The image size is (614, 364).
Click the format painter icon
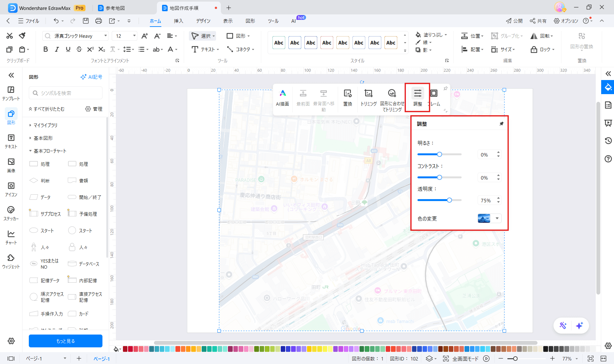pos(22,36)
